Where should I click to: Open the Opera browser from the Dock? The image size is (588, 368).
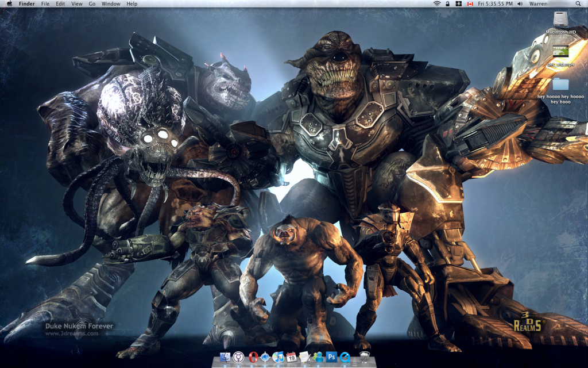coord(253,357)
